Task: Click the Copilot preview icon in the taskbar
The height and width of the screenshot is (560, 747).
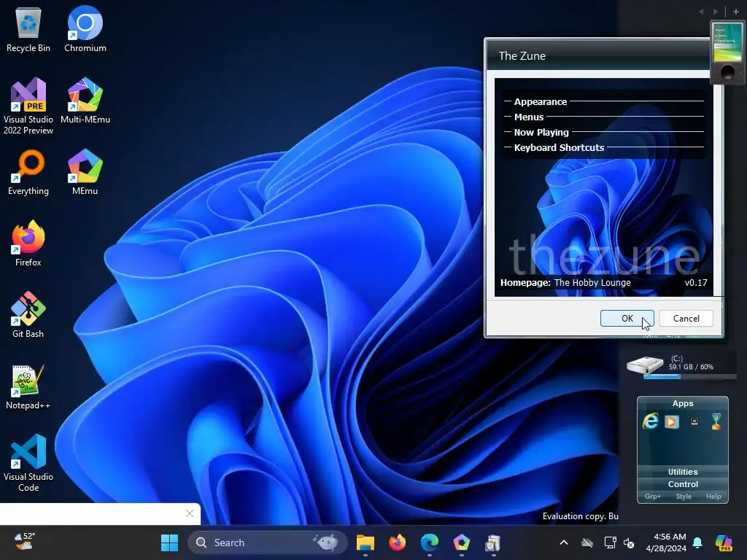Action: coord(724,542)
